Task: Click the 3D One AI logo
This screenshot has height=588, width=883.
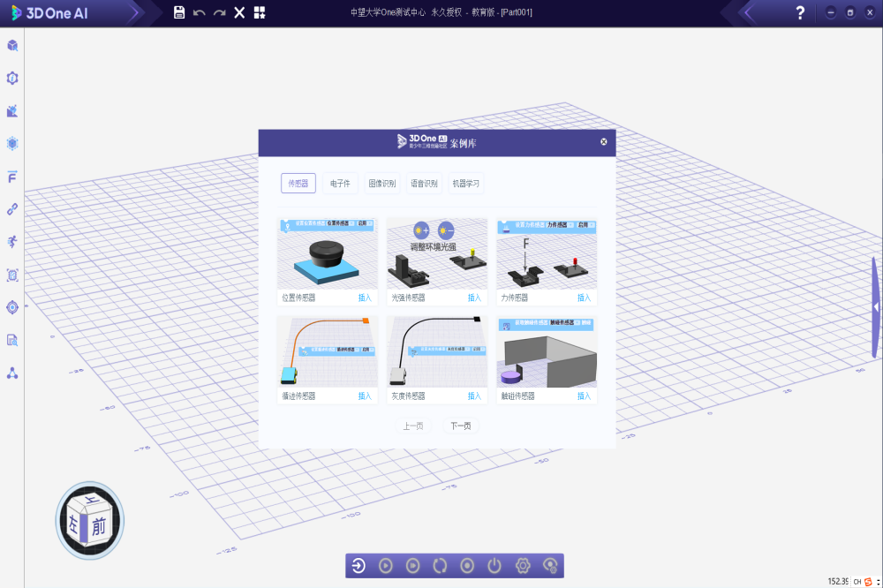Action: pos(49,13)
